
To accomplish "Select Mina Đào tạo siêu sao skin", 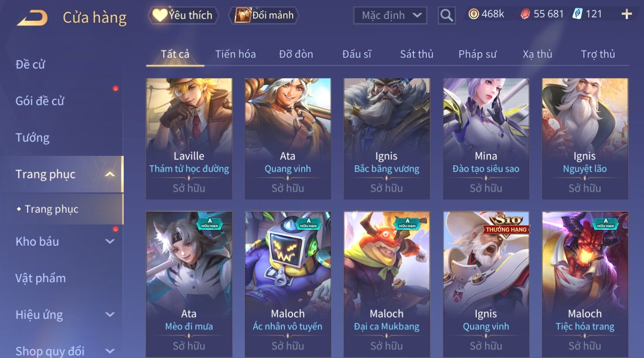I will click(486, 139).
